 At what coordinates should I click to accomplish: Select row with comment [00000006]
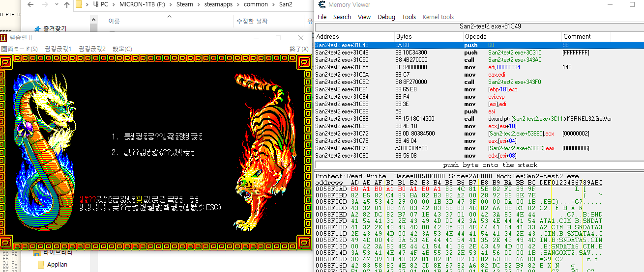click(479, 148)
